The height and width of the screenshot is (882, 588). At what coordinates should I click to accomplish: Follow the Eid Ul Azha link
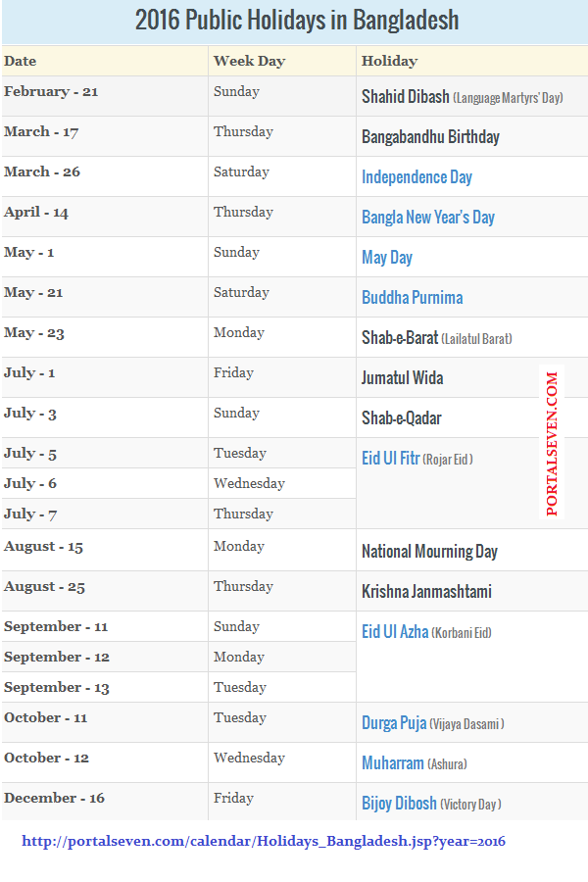(x=395, y=632)
